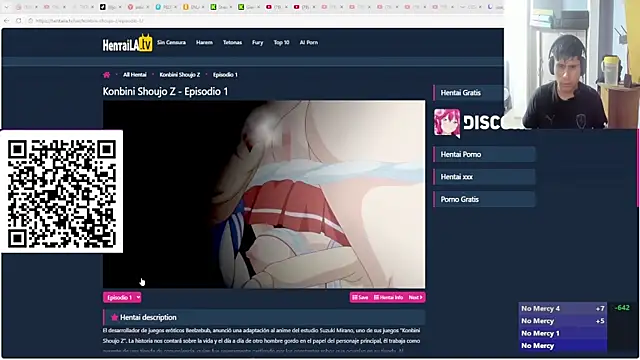Click the star icon beside Hentai description
640x360 pixels.
114,317
